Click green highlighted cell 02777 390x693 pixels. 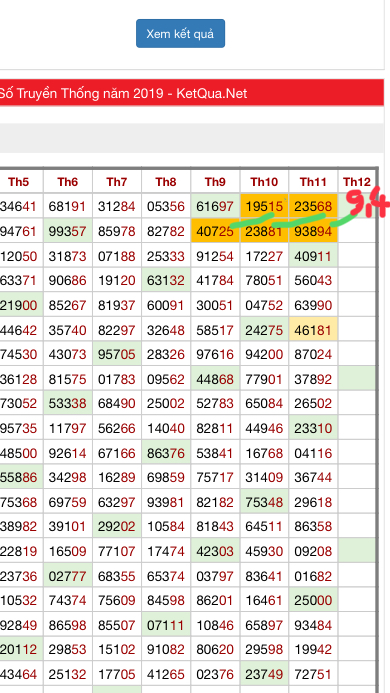click(x=68, y=576)
